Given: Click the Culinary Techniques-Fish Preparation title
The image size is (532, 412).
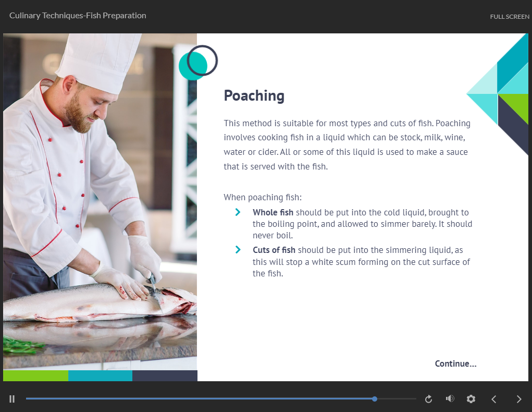Looking at the screenshot, I should pyautogui.click(x=78, y=16).
